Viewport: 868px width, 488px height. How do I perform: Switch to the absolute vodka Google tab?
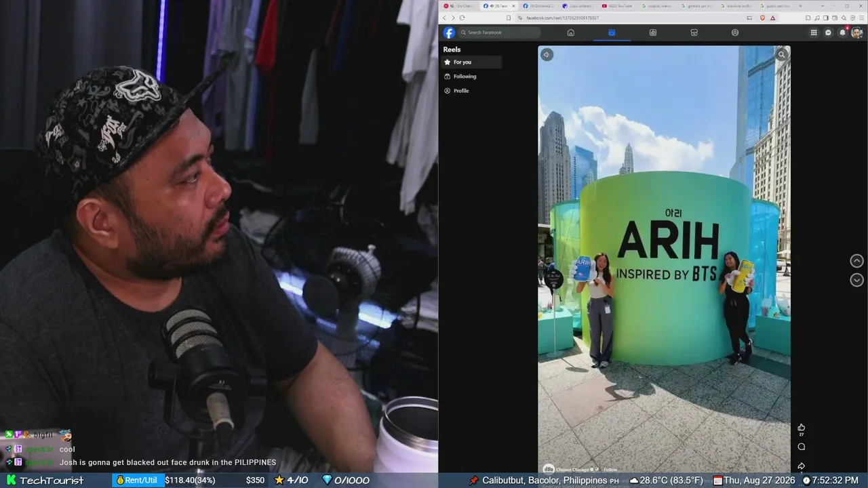pyautogui.click(x=736, y=6)
